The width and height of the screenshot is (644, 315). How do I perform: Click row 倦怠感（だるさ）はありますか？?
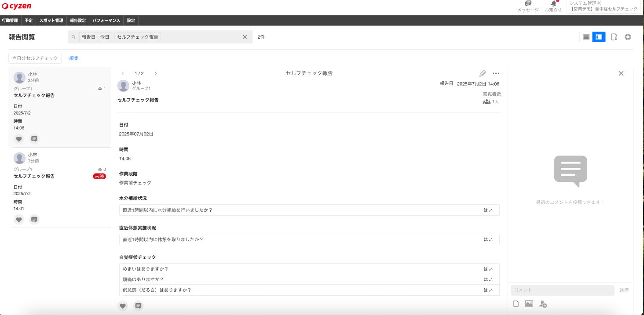point(309,290)
